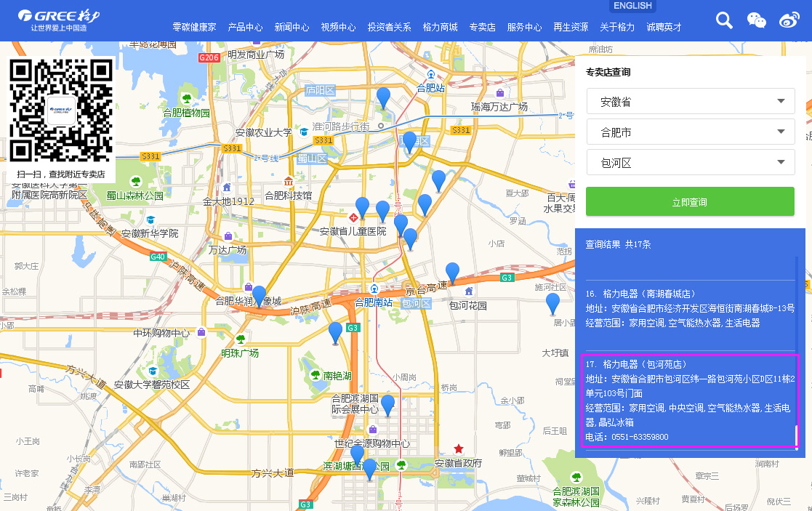
Task: Click 合肥站 railway station icon
Action: pos(431,75)
